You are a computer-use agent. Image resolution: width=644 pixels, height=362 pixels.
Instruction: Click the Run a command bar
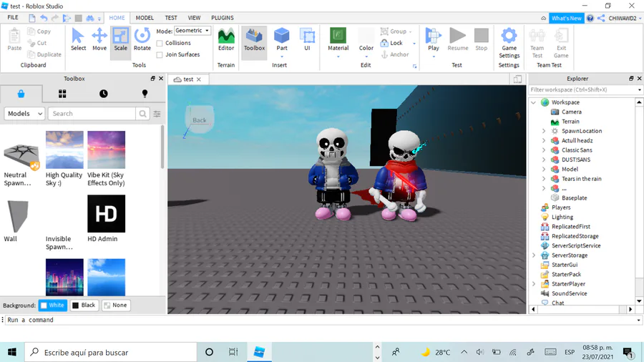[x=321, y=320]
